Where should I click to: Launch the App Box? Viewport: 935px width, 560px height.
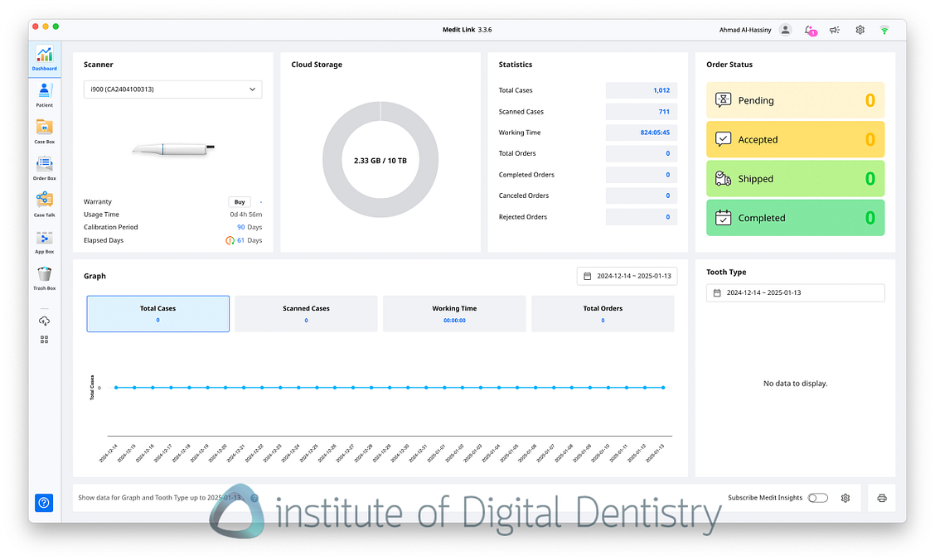click(x=45, y=240)
